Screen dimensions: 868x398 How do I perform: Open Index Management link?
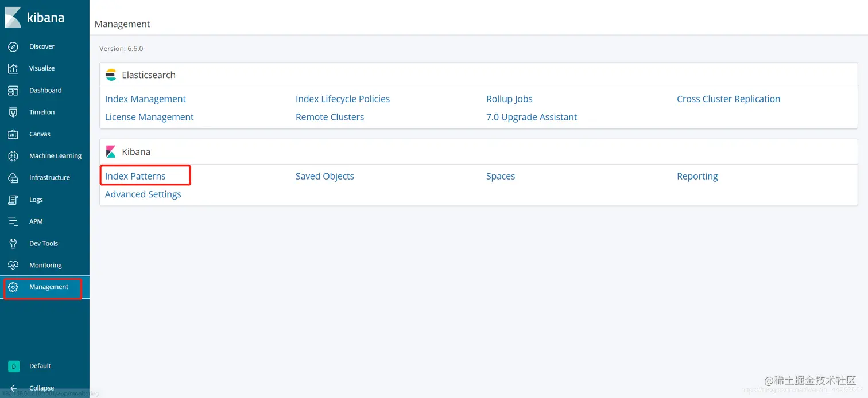145,99
